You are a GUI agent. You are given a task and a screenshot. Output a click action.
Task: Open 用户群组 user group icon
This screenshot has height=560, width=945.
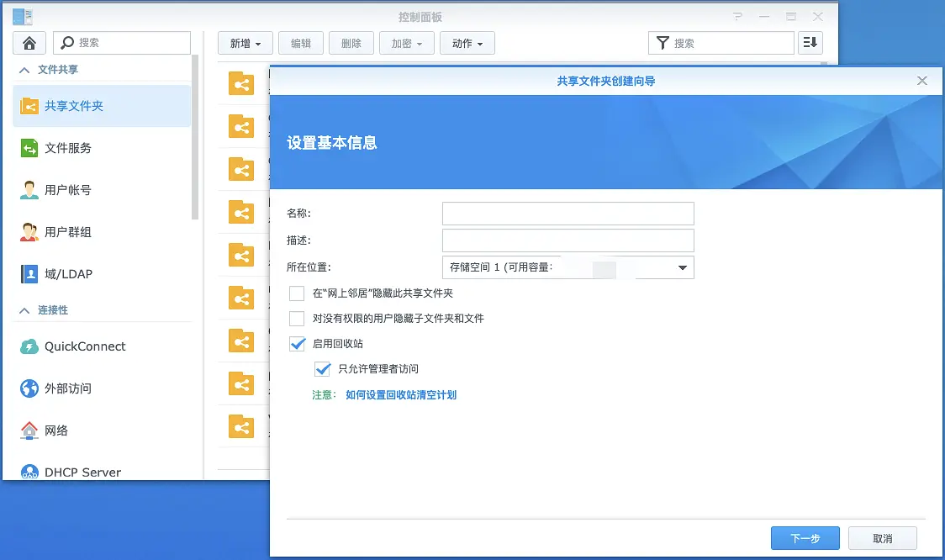(x=29, y=232)
